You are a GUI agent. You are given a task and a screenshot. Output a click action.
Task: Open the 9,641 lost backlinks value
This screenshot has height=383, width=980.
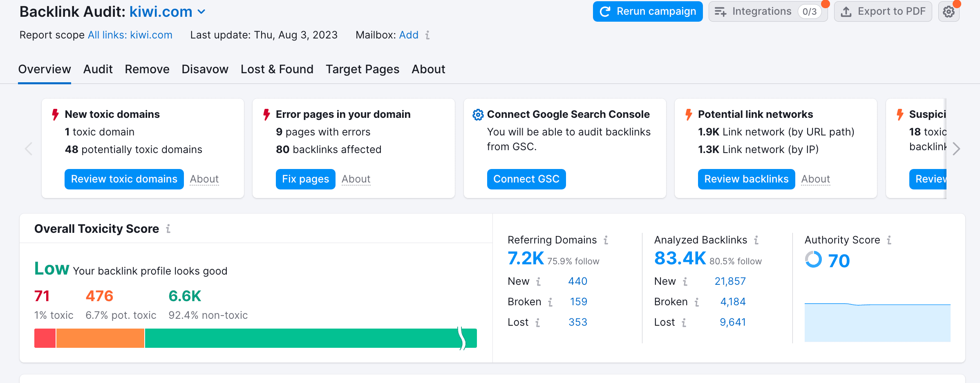point(733,322)
